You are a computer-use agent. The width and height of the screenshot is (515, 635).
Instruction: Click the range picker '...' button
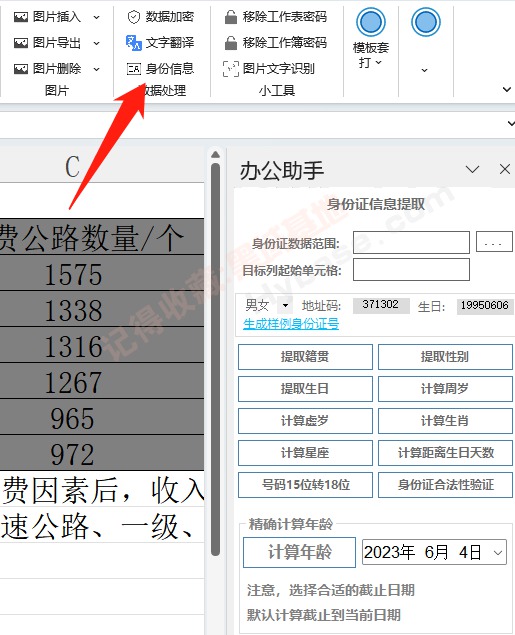click(494, 242)
